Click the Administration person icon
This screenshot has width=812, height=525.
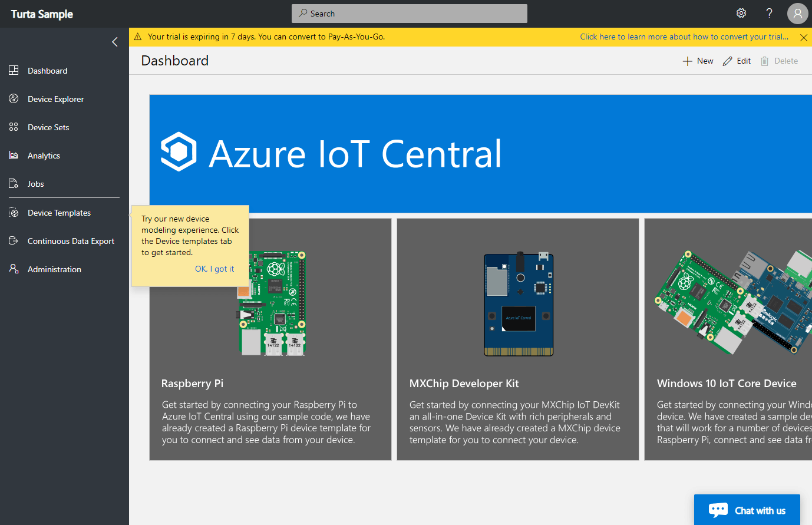click(14, 269)
